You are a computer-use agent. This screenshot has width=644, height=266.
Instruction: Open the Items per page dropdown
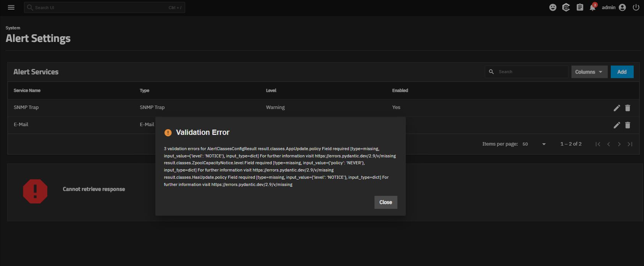click(534, 144)
